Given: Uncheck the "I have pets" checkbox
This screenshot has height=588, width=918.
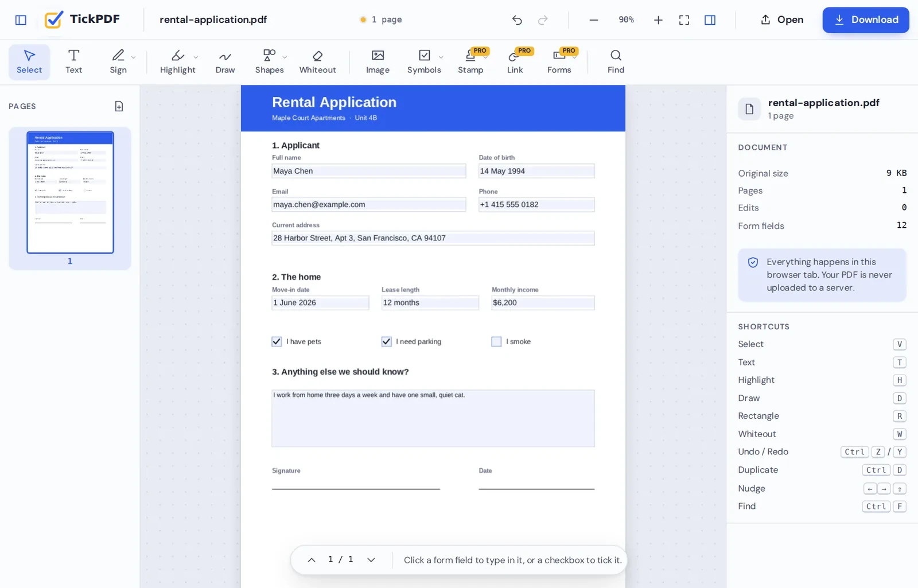Looking at the screenshot, I should (277, 341).
